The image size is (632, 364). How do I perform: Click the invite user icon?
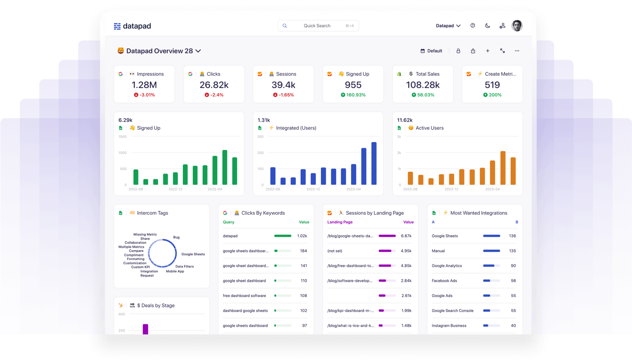(x=502, y=26)
